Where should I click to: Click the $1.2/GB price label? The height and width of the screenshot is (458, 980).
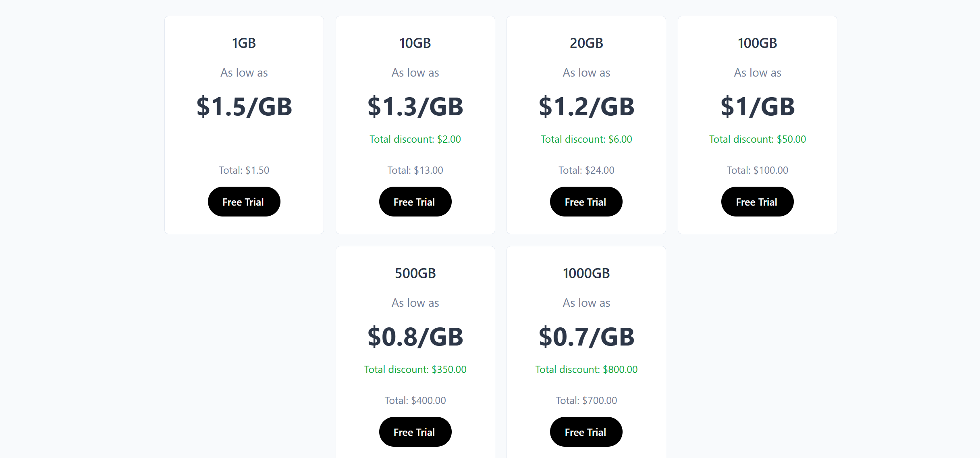(586, 107)
